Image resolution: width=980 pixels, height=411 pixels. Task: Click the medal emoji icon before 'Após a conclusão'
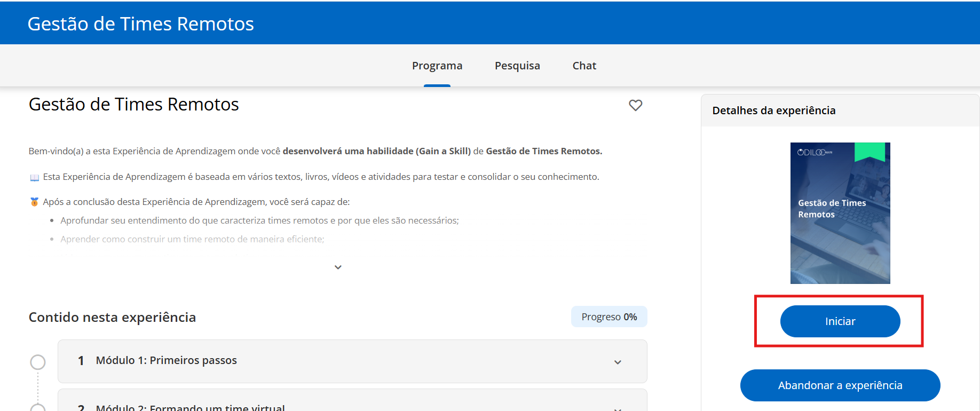tap(35, 202)
